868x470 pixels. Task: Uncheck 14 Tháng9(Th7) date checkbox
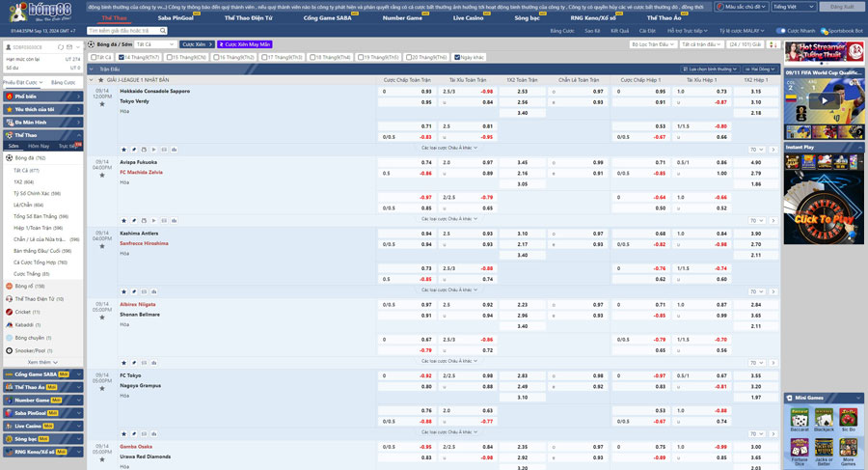click(x=122, y=57)
